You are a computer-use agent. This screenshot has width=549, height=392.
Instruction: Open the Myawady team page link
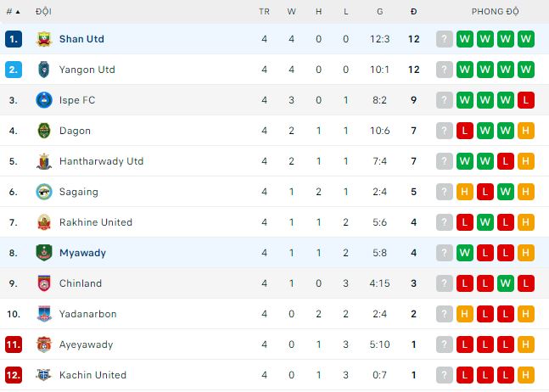pyautogui.click(x=82, y=253)
